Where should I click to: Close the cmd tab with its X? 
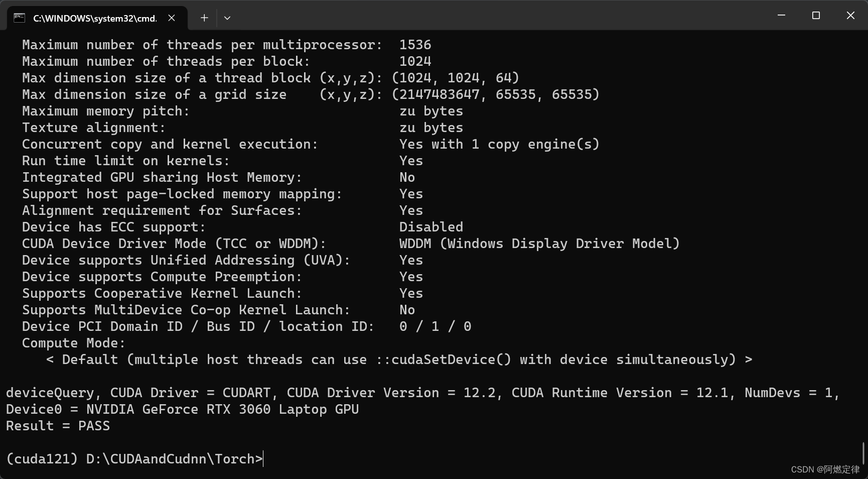(171, 18)
